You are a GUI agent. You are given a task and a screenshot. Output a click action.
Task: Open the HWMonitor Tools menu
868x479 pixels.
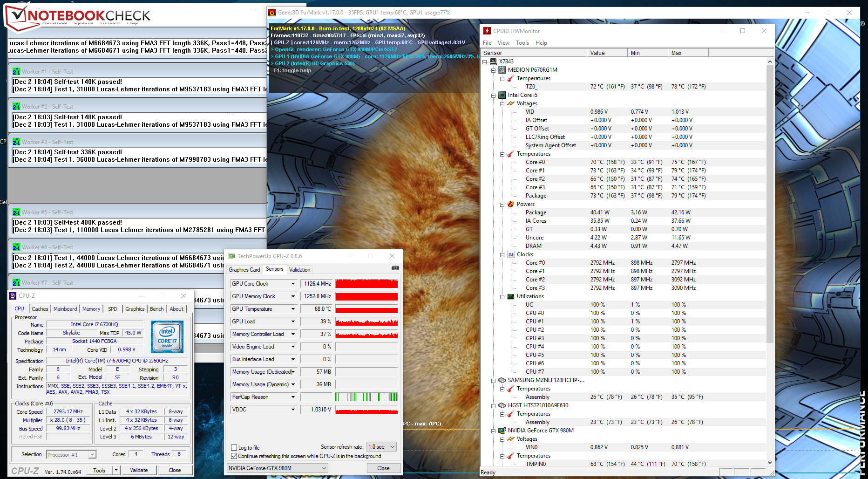[522, 43]
